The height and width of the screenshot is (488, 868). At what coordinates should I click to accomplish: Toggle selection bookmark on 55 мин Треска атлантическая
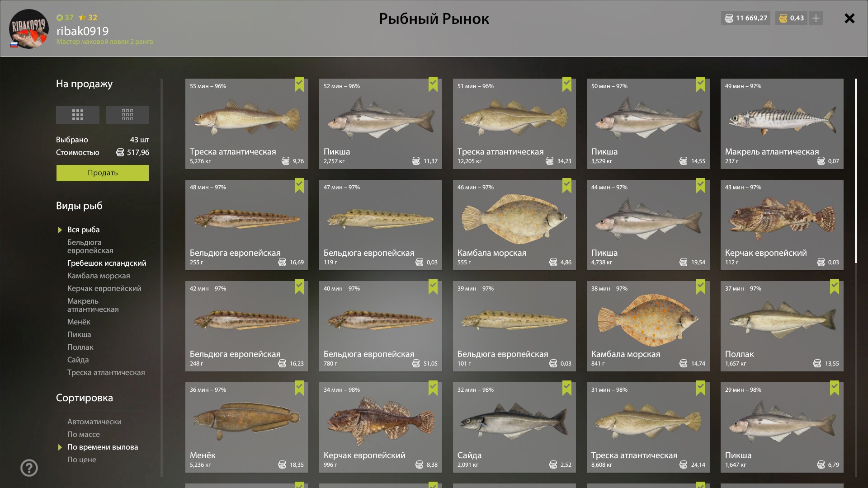(299, 84)
